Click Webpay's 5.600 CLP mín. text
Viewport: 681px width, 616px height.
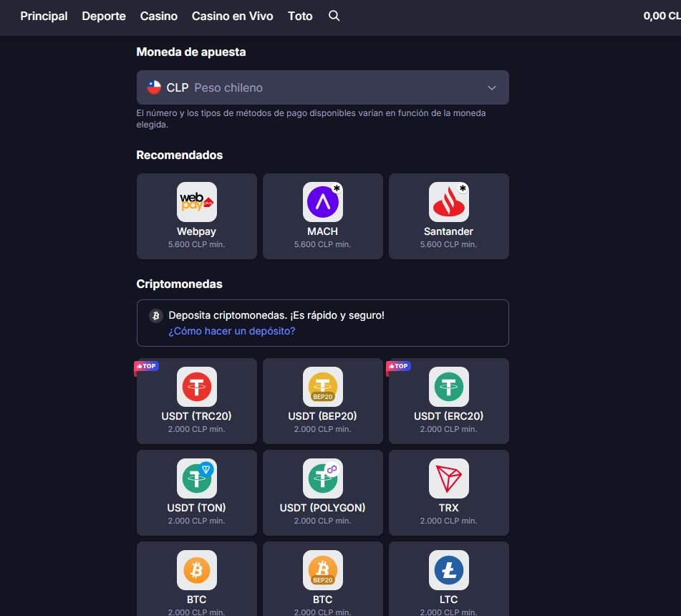196,244
